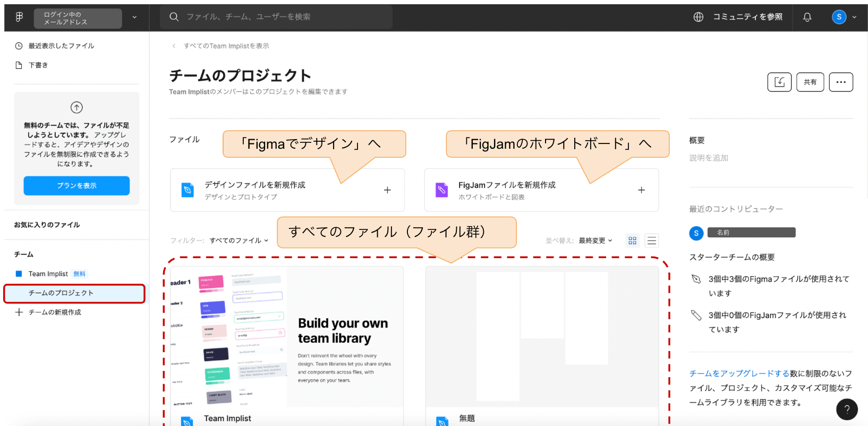The height and width of the screenshot is (426, 868).
Task: Open the account switcher dropdown chevron
Action: click(134, 18)
